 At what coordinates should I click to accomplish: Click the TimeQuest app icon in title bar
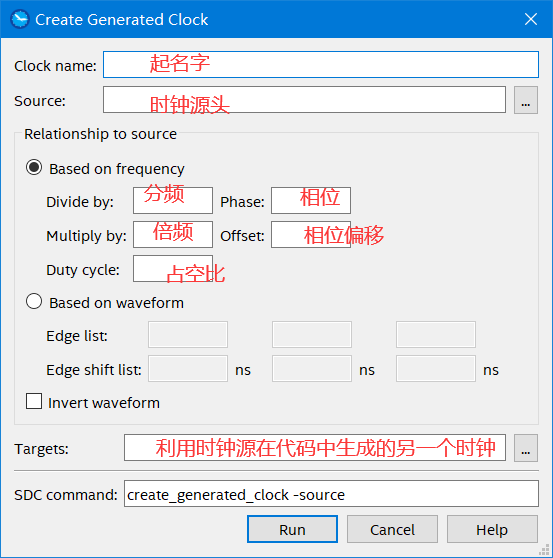pos(20,19)
